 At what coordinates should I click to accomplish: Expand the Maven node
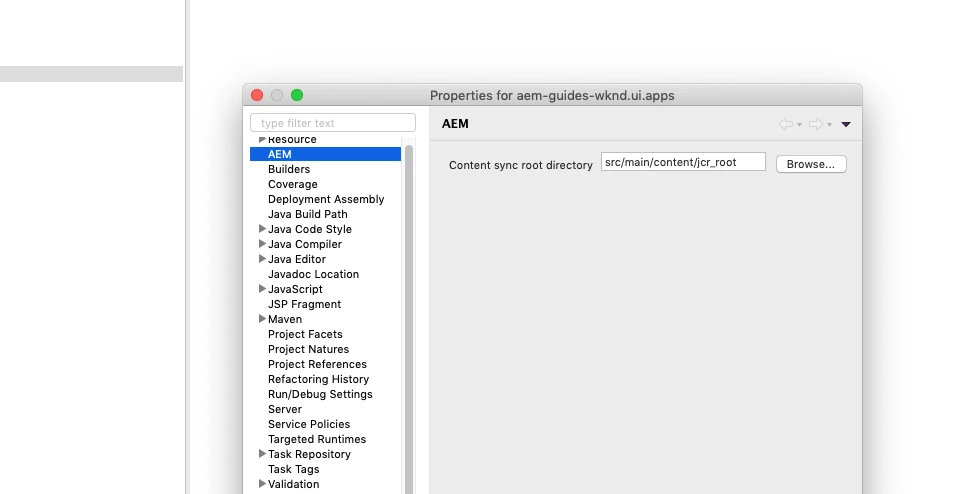point(262,318)
